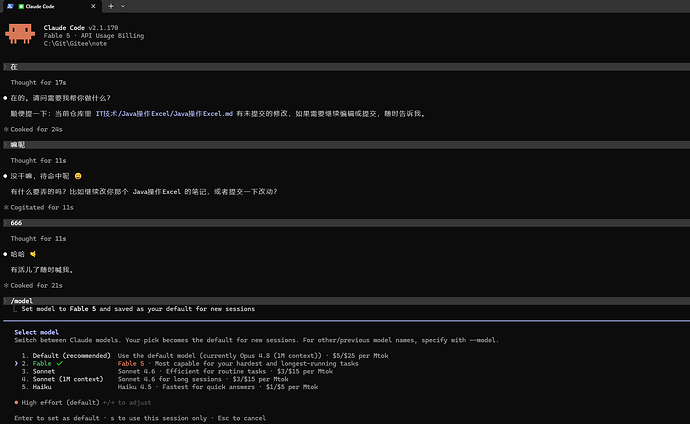The image size is (690, 424).
Task: Click the selection arrow before Fable
Action: point(16,363)
